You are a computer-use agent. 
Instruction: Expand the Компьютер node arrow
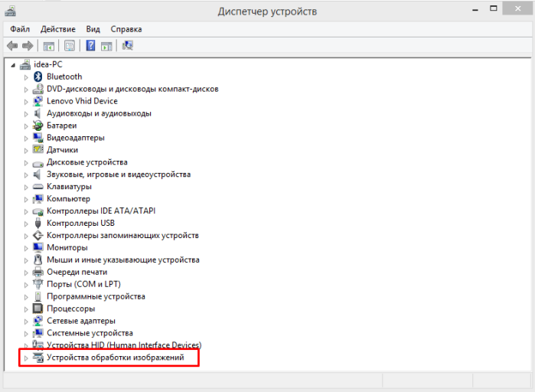tap(26, 199)
